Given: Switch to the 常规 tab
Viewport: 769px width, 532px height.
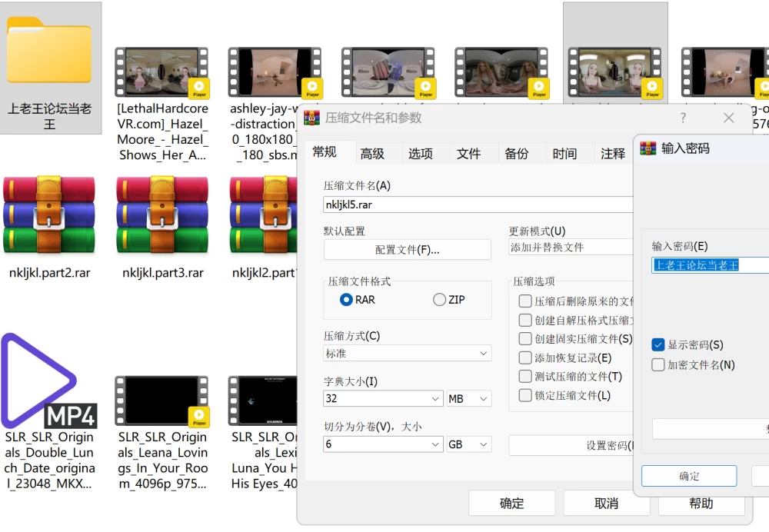Looking at the screenshot, I should point(325,152).
